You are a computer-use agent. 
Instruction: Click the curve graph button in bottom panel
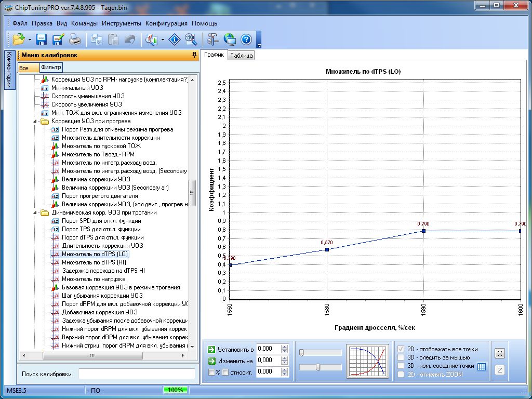(x=368, y=361)
